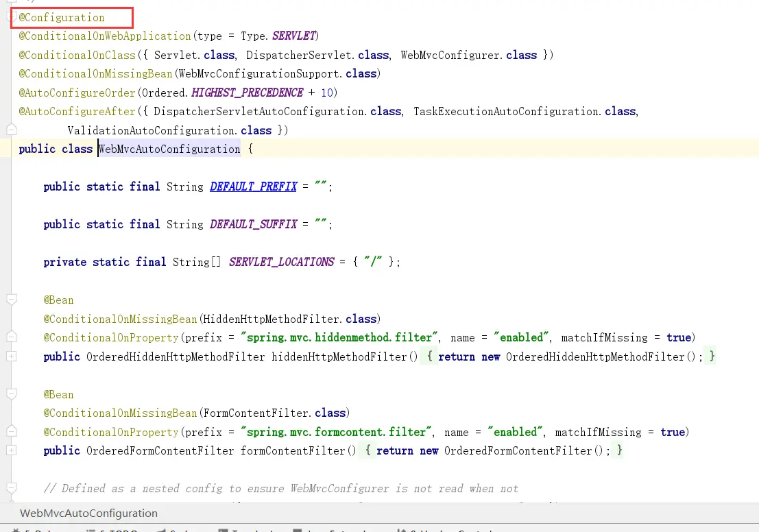The height and width of the screenshot is (532, 759).
Task: Collapse fold marker beside the second @Bean annotation
Action: point(11,394)
